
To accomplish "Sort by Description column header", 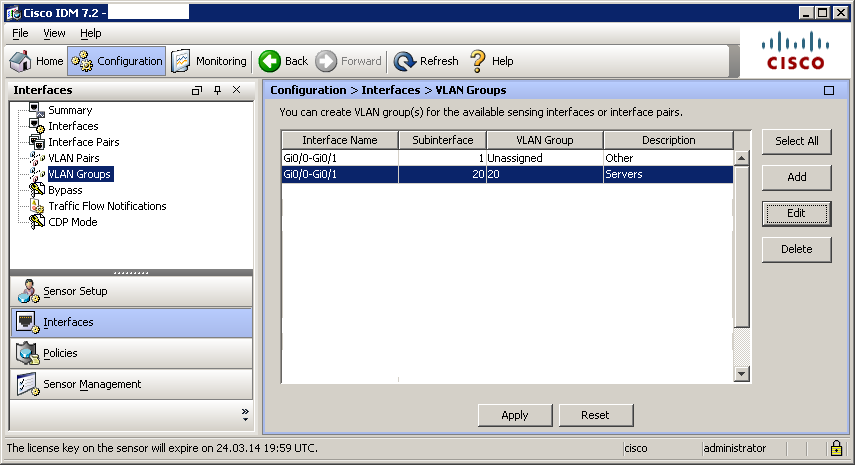I will (x=669, y=140).
